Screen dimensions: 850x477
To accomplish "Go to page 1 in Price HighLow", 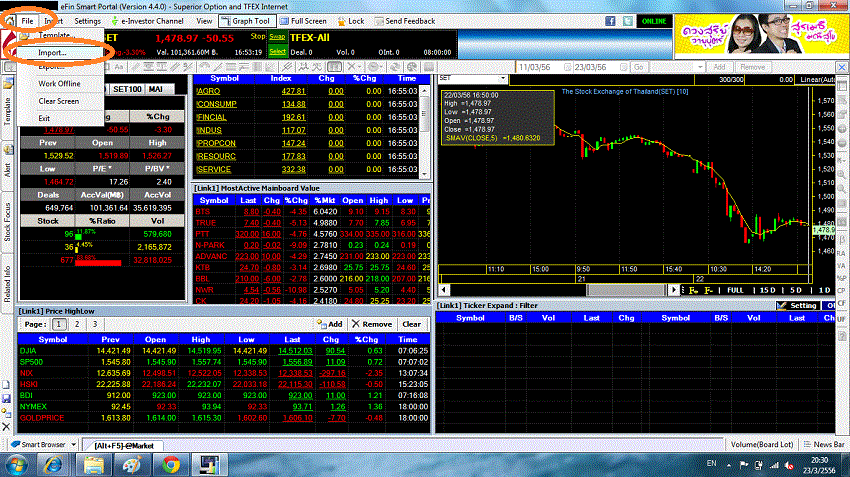I will click(59, 324).
